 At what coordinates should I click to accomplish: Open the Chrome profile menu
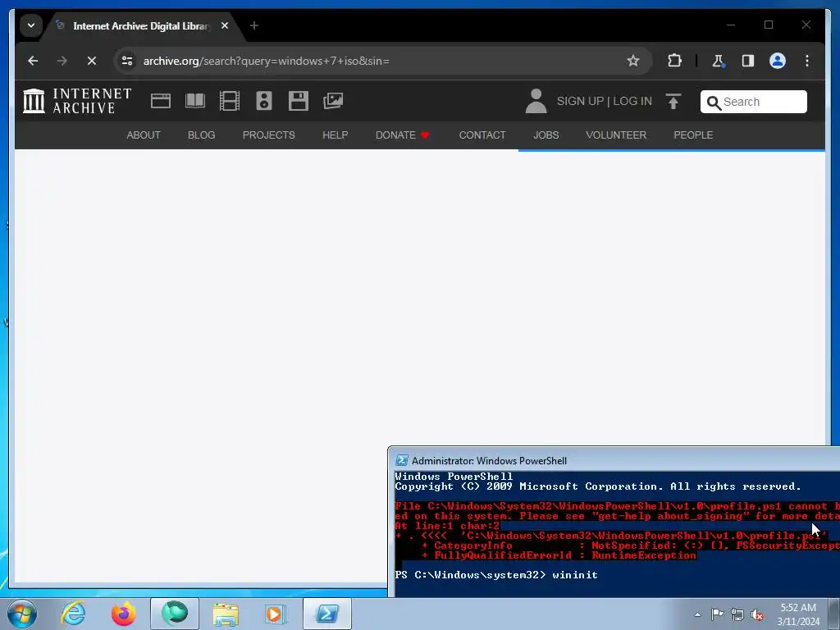pos(778,61)
